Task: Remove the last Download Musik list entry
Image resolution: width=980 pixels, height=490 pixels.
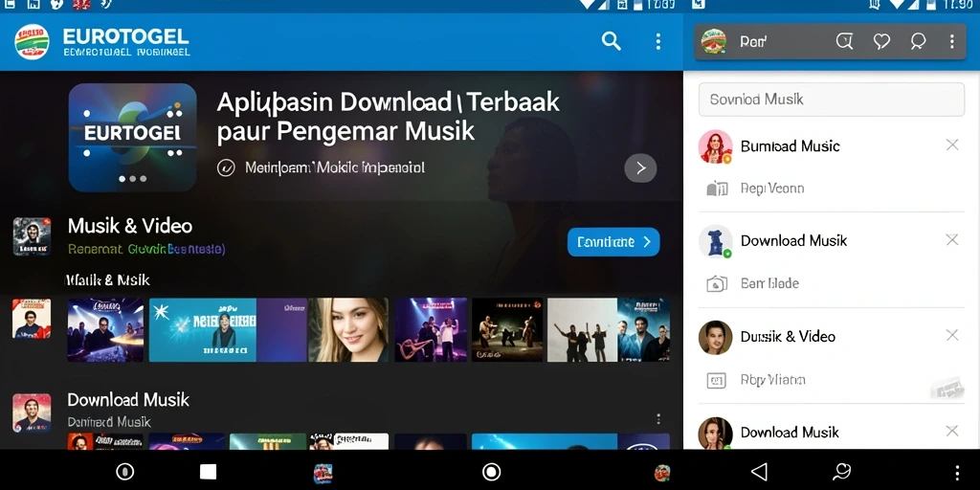Action: coord(952,432)
